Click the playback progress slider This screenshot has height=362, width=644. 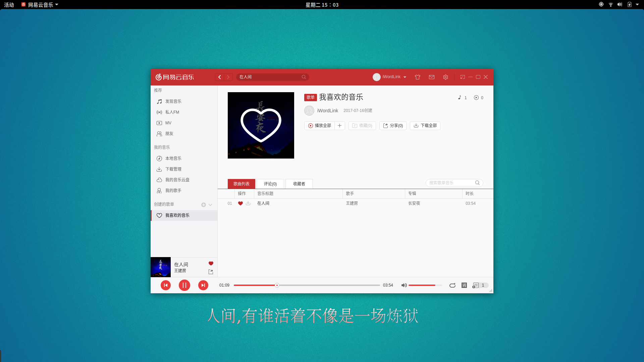(x=307, y=285)
